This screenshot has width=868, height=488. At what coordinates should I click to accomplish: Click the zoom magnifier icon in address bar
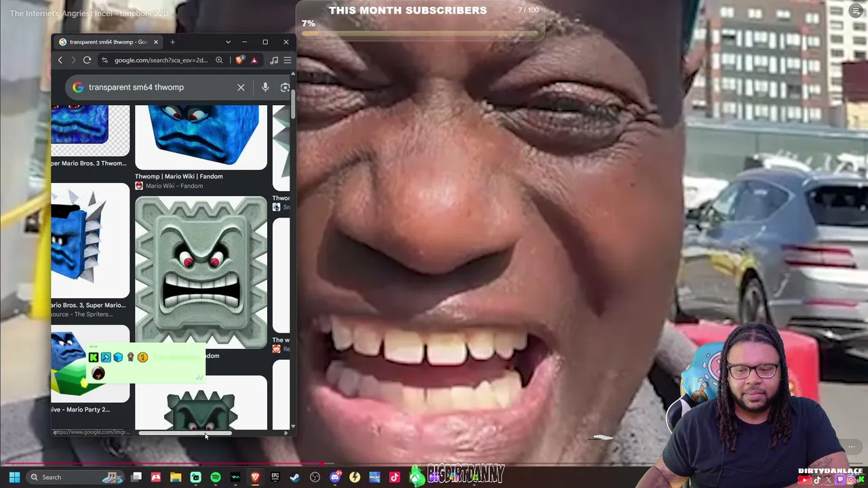(219, 60)
